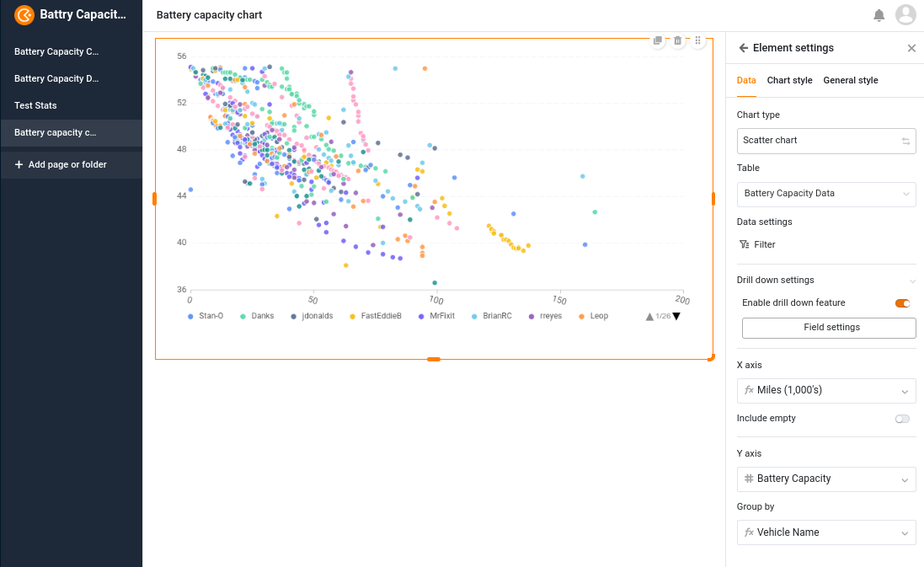Click the Filter icon under Data settings
This screenshot has height=567, width=924.
(x=744, y=244)
